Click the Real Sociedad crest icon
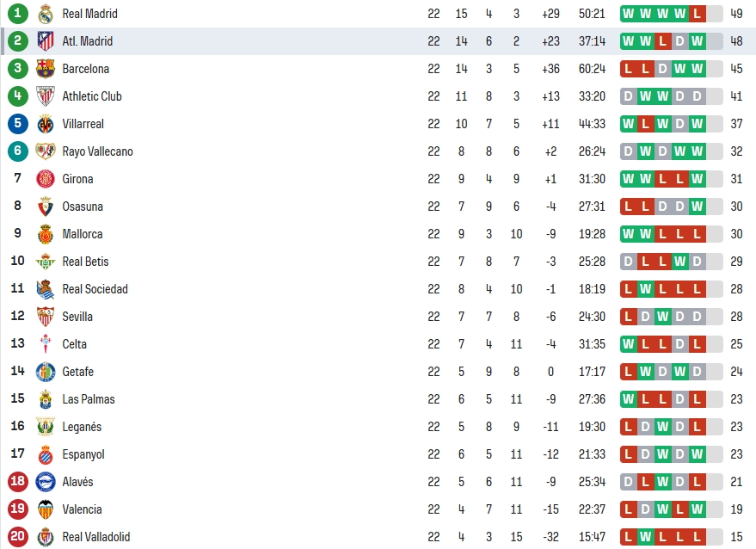The width and height of the screenshot is (756, 549). click(x=46, y=289)
